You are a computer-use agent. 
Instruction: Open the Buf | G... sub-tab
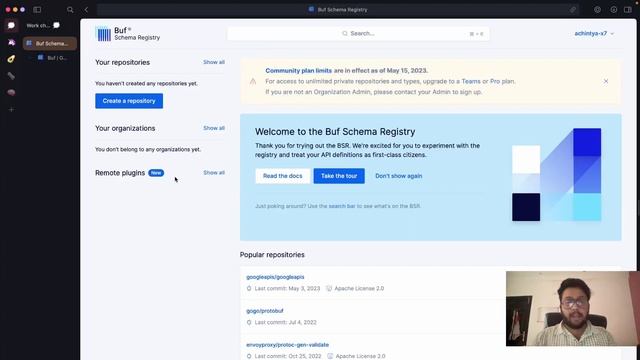(52, 58)
